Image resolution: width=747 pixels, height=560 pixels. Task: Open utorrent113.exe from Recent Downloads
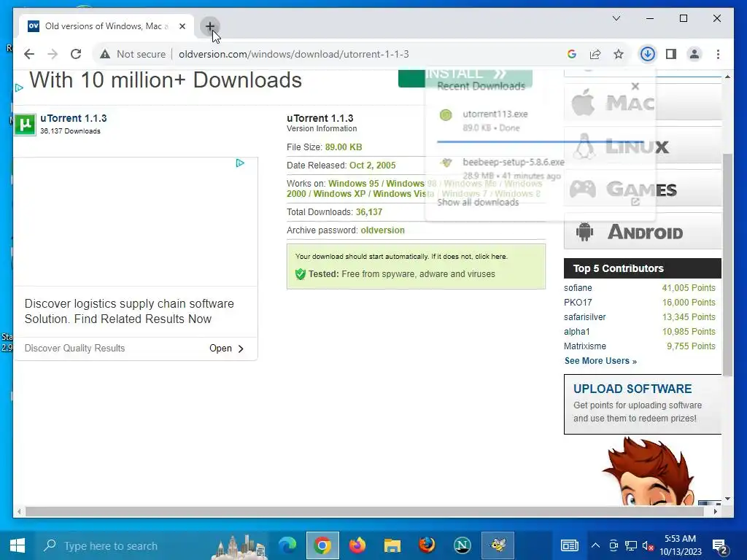coord(495,114)
